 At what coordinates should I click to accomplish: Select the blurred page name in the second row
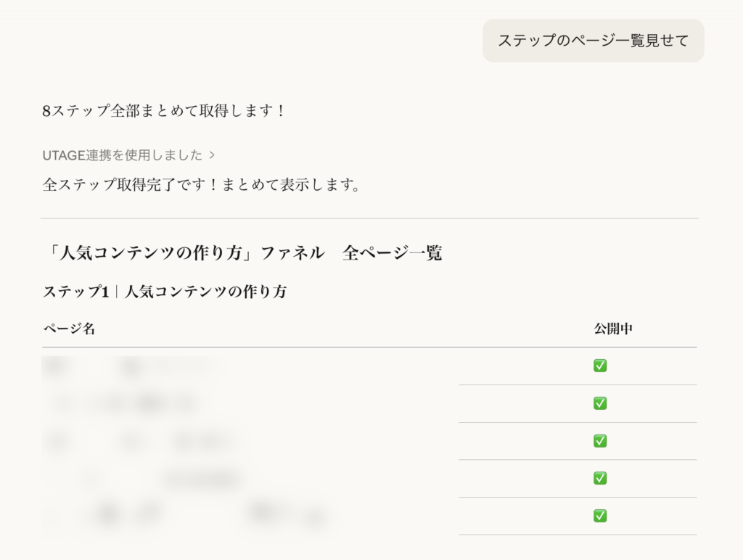pos(127,403)
